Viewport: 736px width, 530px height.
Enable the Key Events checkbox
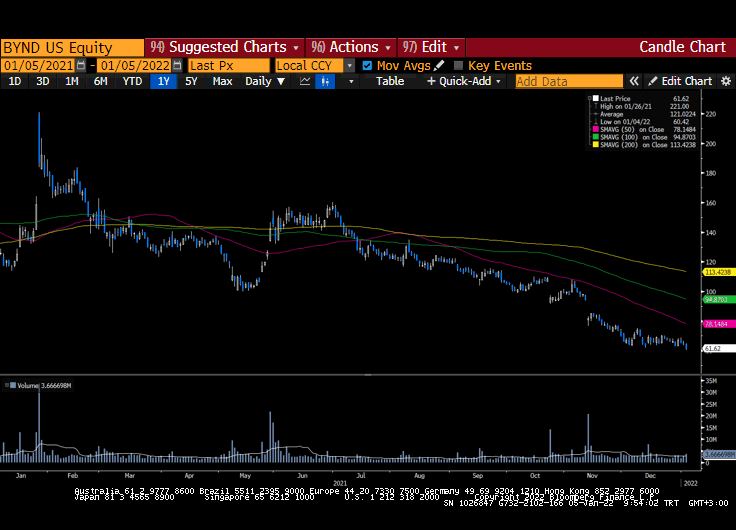click(459, 66)
